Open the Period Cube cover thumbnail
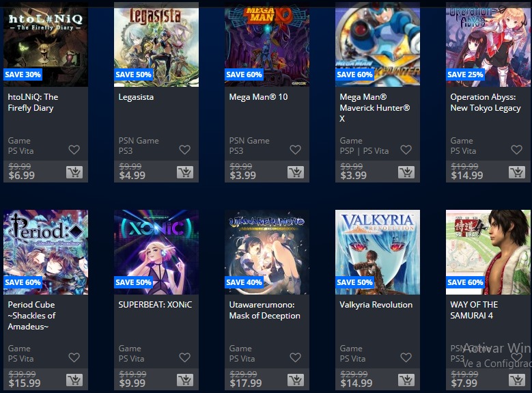This screenshot has width=532, height=393. [46, 252]
